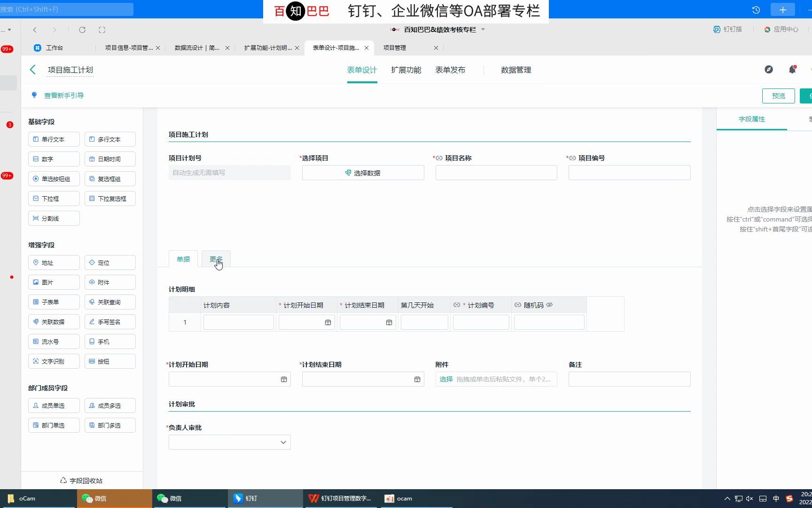Click the 预览 button
812x508 pixels.
[x=778, y=96]
